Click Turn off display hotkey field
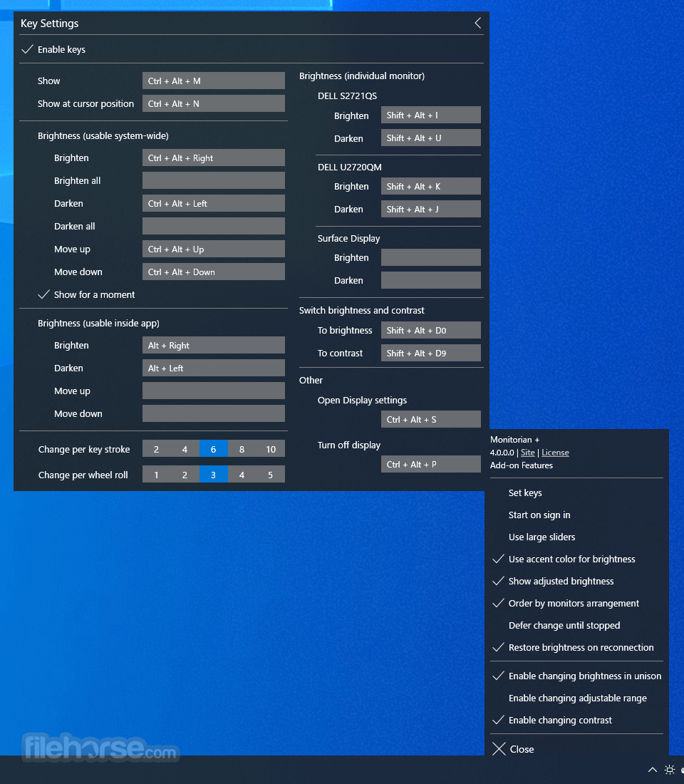Screen dimensions: 684x784 tap(431, 464)
